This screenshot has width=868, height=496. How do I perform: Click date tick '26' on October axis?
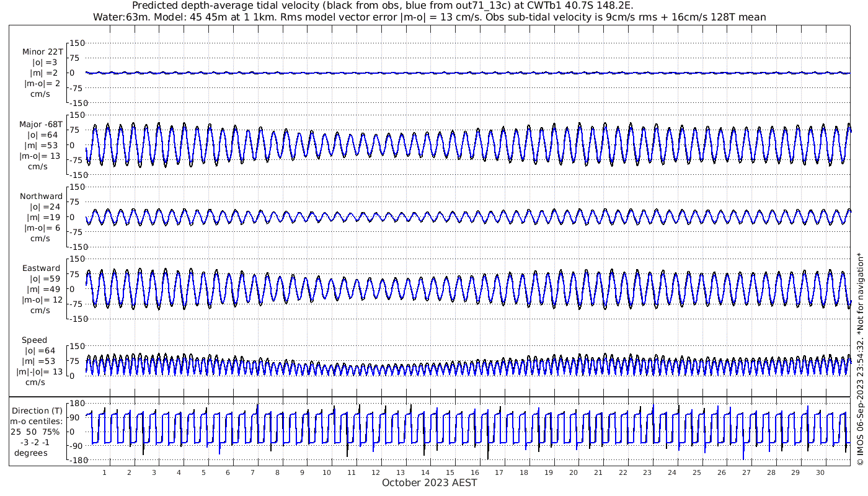coord(722,472)
